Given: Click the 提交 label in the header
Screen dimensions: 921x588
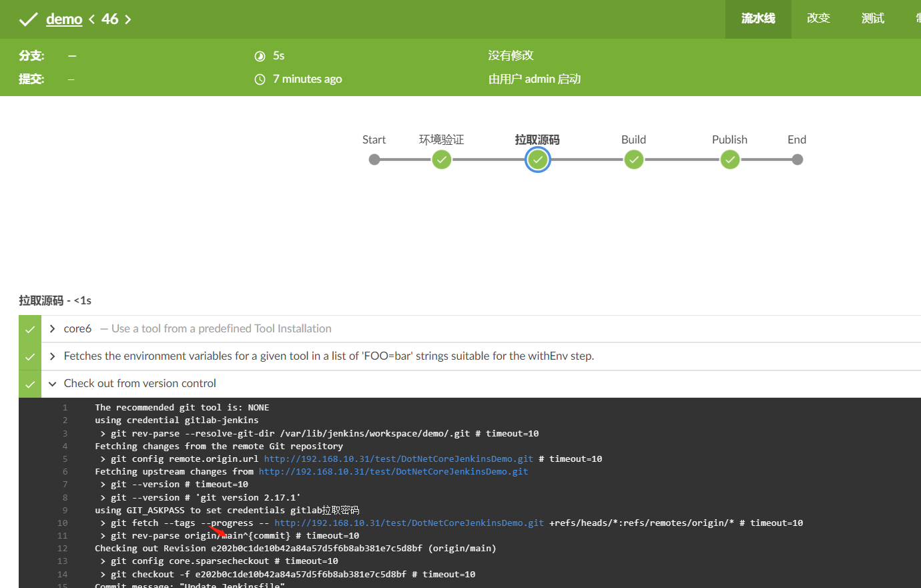Looking at the screenshot, I should point(31,79).
